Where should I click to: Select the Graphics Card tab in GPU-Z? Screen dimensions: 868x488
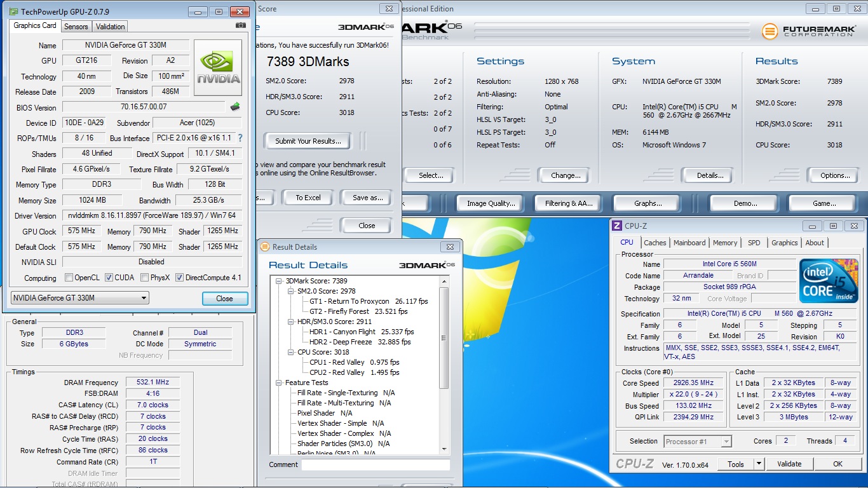[x=35, y=25]
